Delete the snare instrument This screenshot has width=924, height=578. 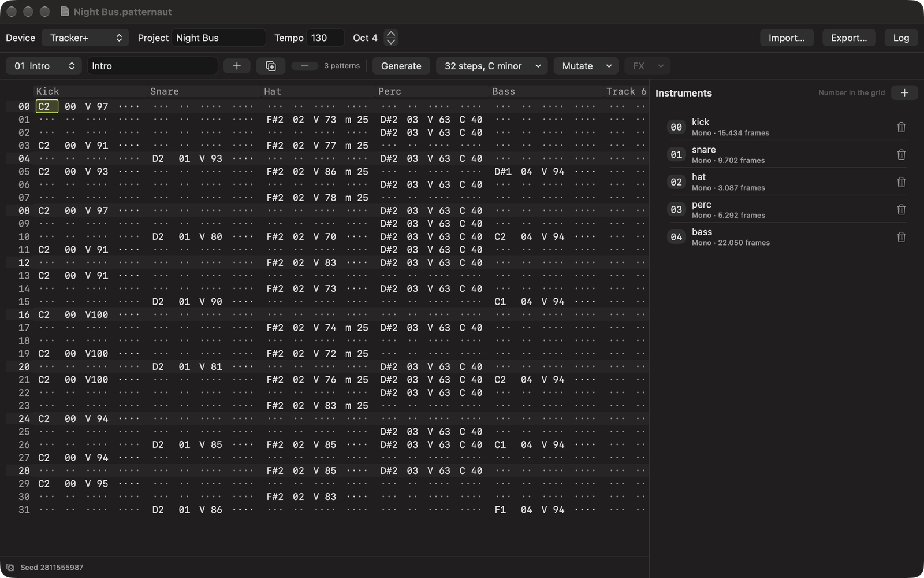tap(901, 154)
